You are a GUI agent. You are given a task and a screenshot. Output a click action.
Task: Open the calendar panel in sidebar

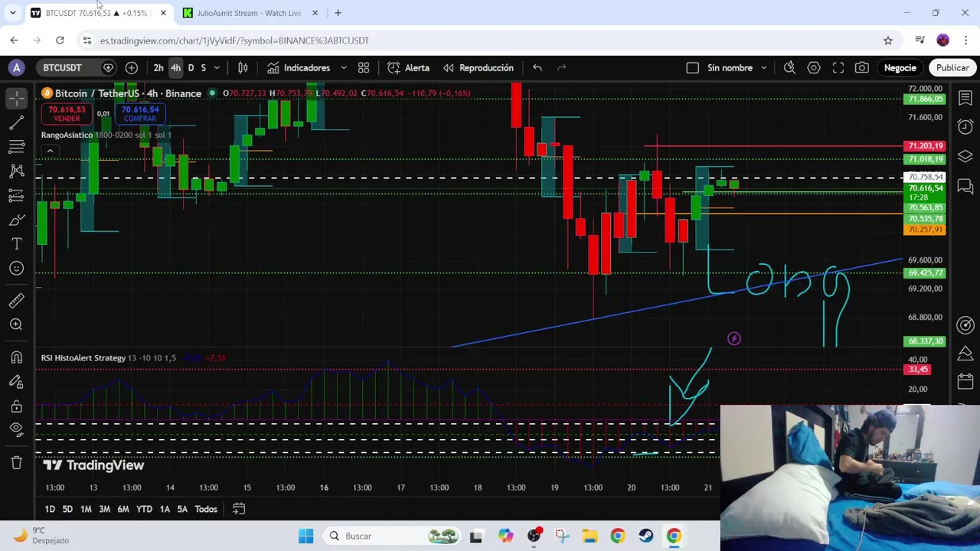(x=965, y=381)
